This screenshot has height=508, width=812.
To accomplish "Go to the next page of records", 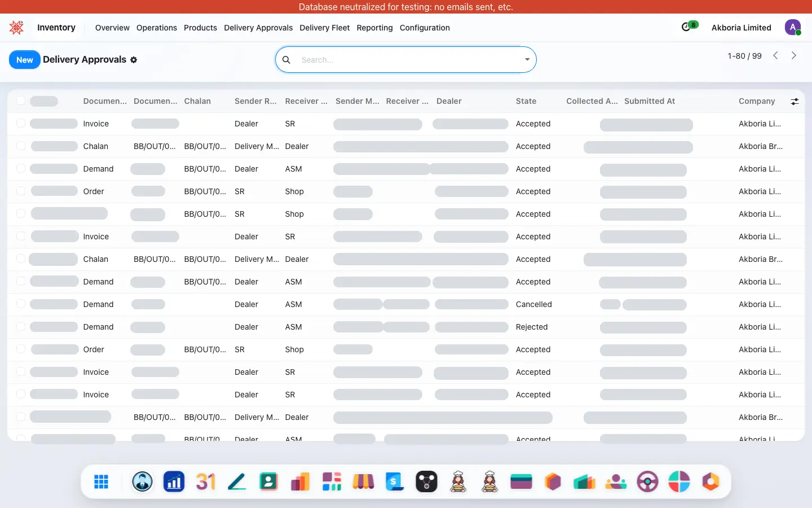I will click(x=793, y=55).
